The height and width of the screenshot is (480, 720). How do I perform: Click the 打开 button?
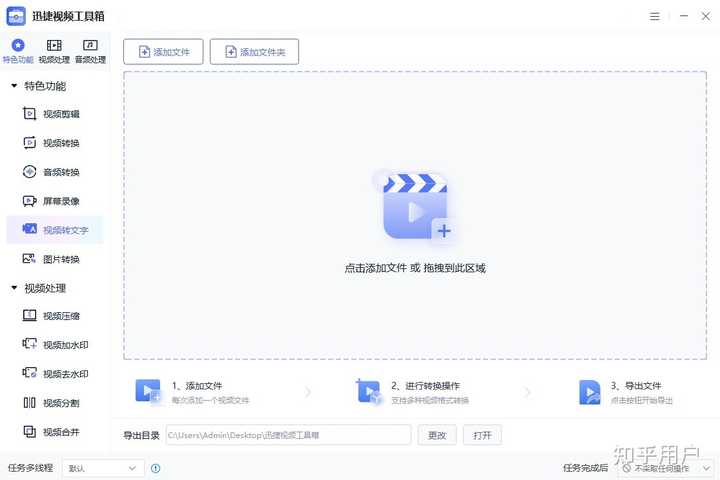tap(482, 435)
